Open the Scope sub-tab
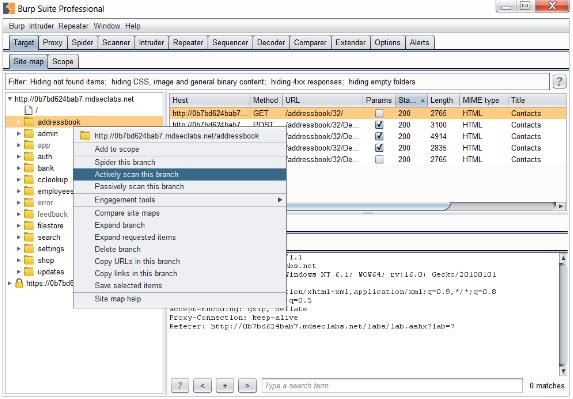573x399 pixels. pyautogui.click(x=63, y=61)
